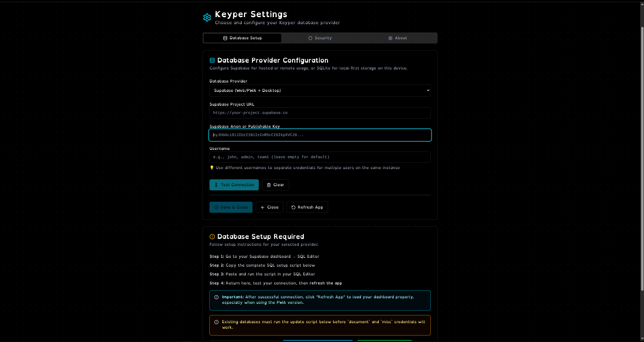Viewport: 644px width, 342px height.
Task: Click the 'Important: After successful connection' notice text
Action: (x=318, y=300)
